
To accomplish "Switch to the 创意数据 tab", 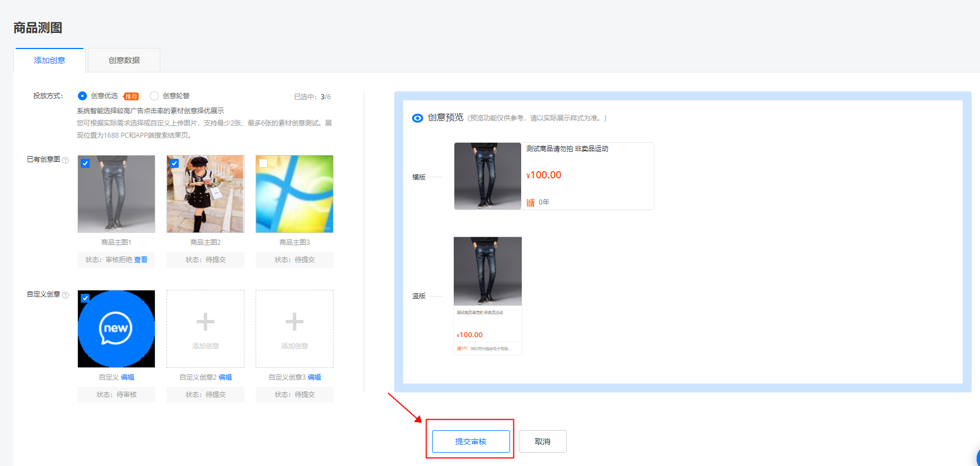I will point(124,60).
